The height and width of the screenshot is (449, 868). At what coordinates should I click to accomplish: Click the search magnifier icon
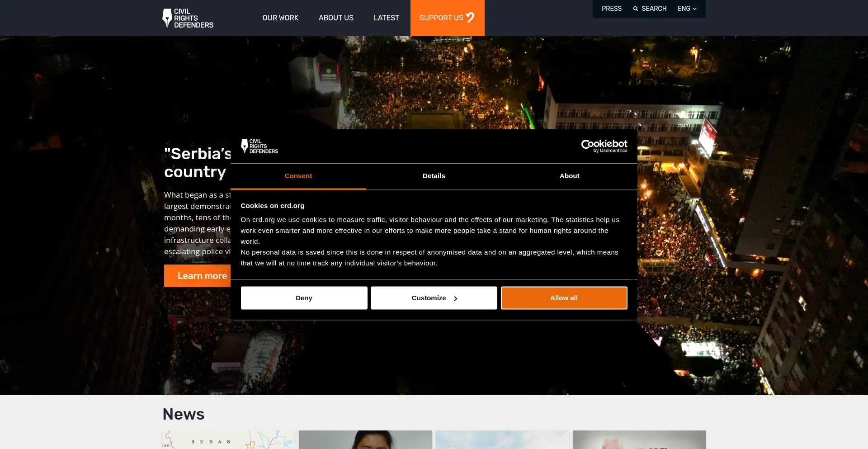[x=635, y=9]
